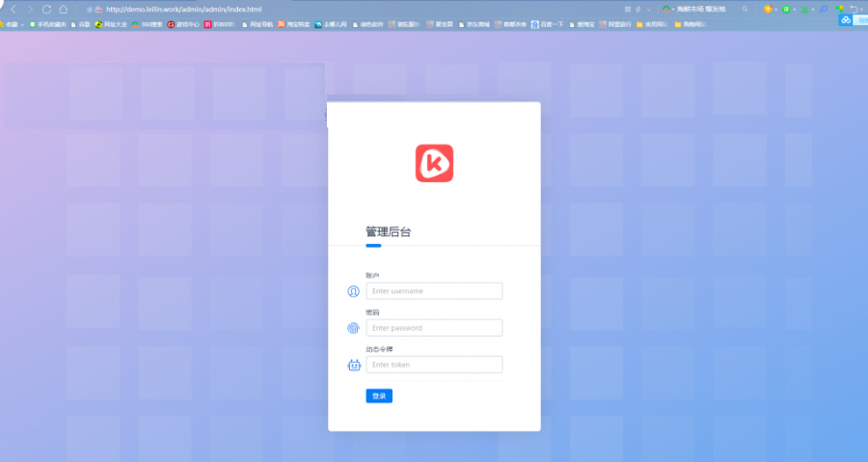The width and height of the screenshot is (868, 462).
Task: Reload the page with the refresh icon
Action: [47, 10]
